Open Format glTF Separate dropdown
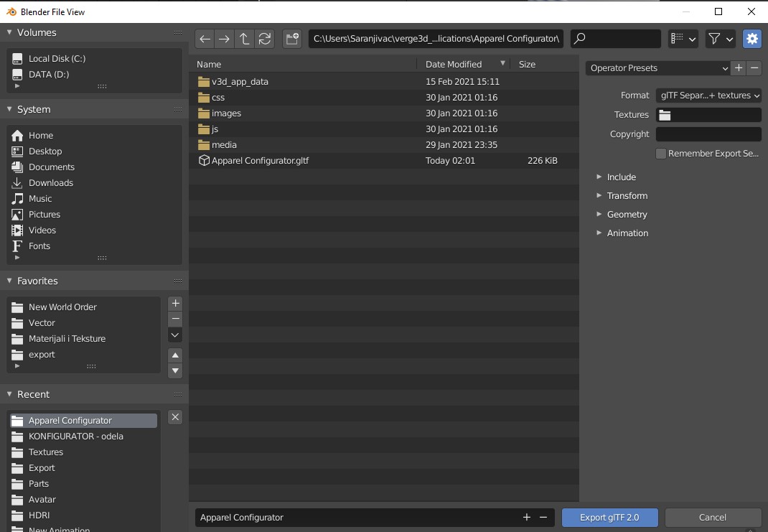The image size is (768, 532). pyautogui.click(x=708, y=95)
